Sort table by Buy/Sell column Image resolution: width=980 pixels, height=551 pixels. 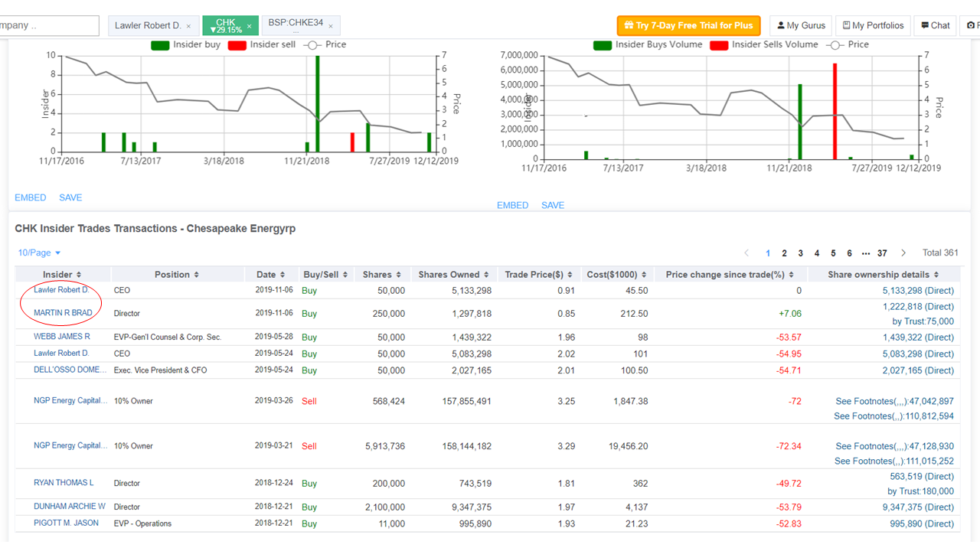(326, 275)
